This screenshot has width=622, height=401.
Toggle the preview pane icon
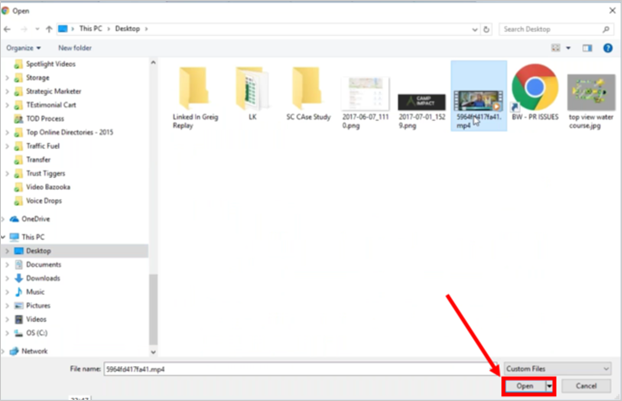coord(588,47)
